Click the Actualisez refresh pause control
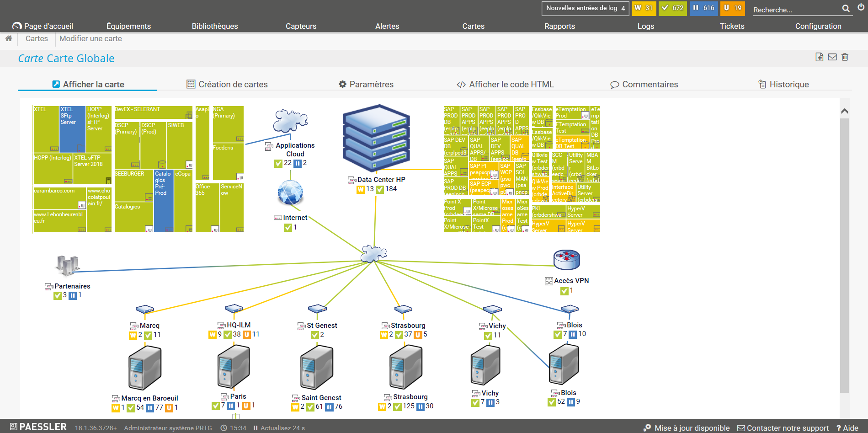868x433 pixels. click(279, 428)
